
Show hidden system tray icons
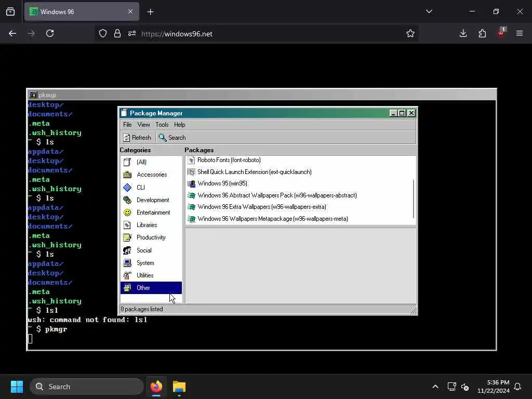tap(435, 387)
